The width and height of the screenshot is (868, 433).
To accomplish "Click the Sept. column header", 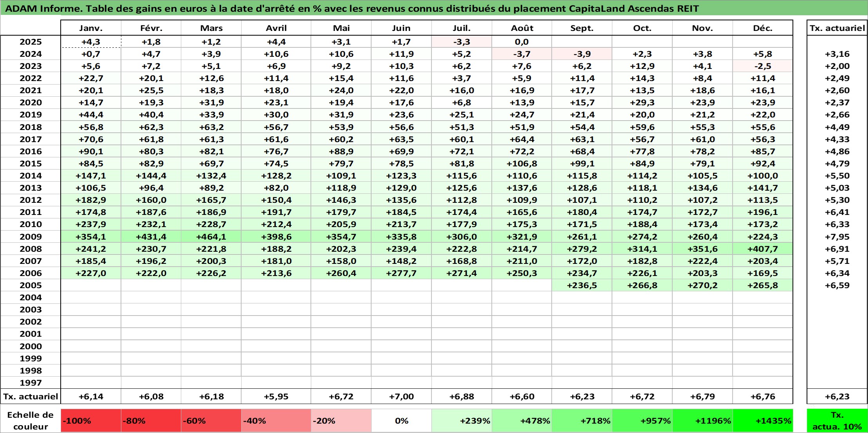I will [x=582, y=28].
